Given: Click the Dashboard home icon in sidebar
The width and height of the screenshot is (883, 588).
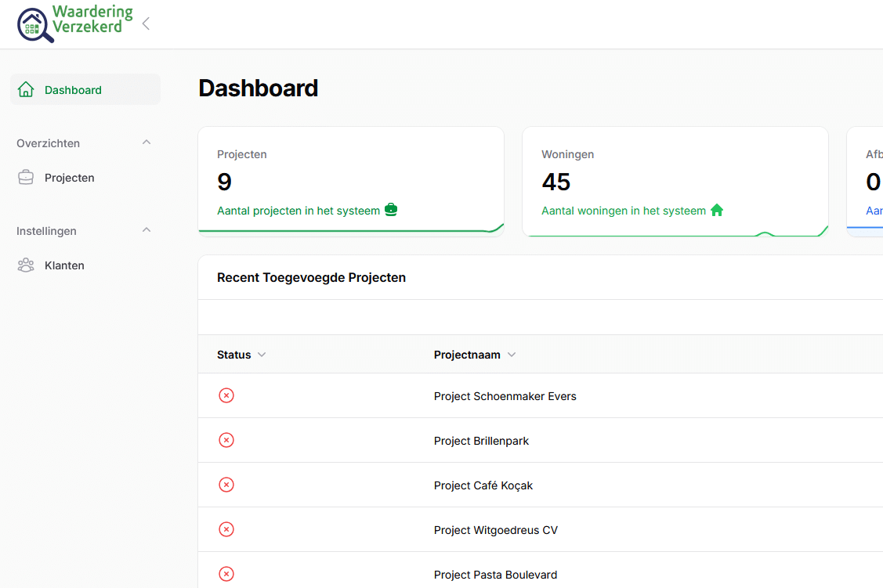Looking at the screenshot, I should click(26, 90).
